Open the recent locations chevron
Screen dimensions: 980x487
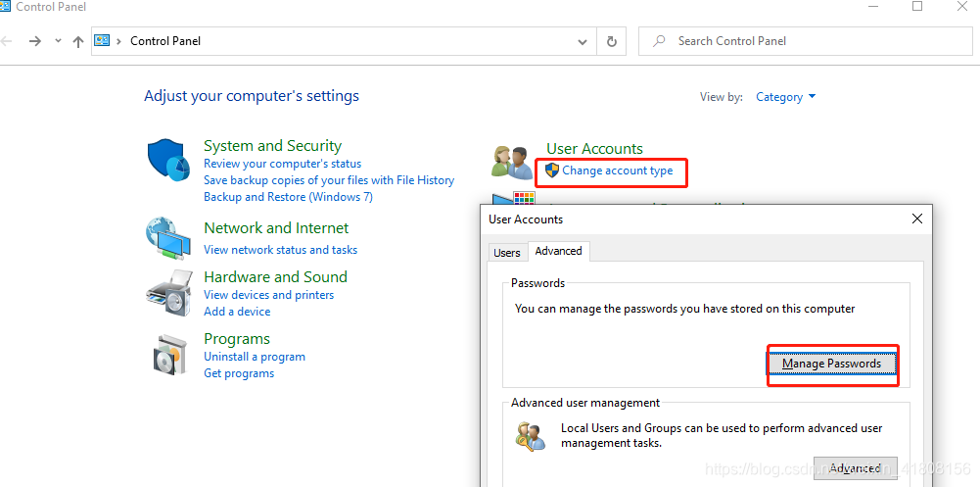(58, 40)
